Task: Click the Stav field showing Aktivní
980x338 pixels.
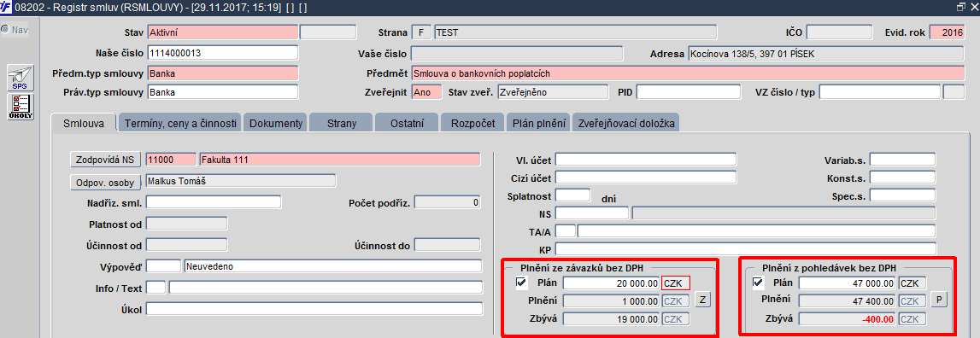Action: pyautogui.click(x=222, y=32)
